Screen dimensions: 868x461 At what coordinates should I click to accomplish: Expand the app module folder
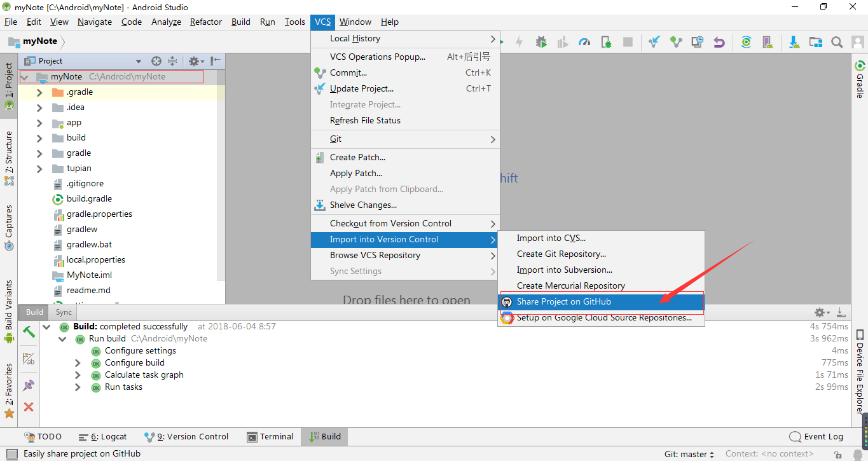[39, 123]
